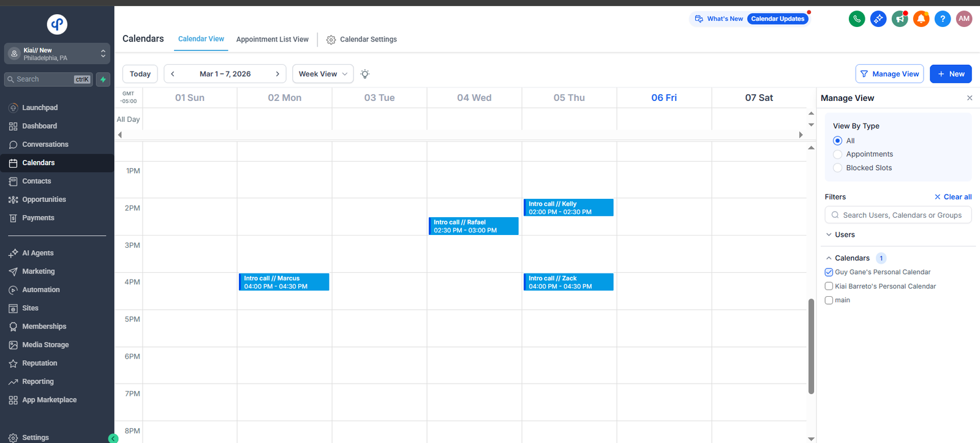Click the blue New button
The image size is (980, 443).
(951, 74)
